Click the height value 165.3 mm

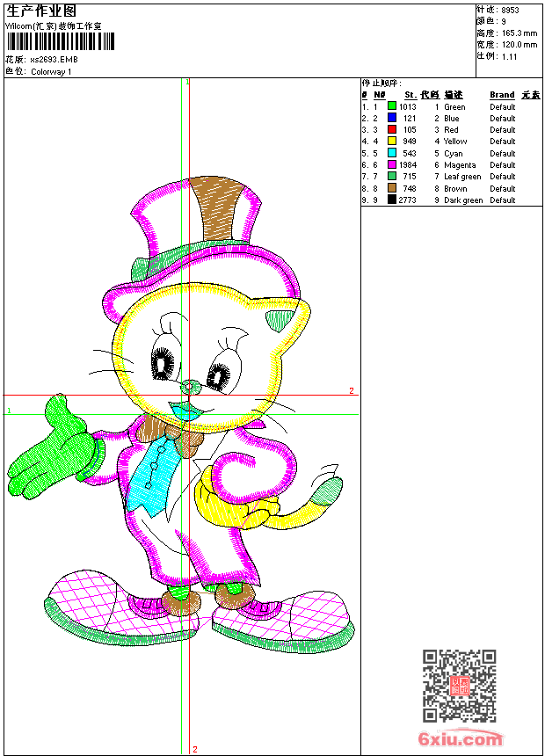tap(520, 33)
